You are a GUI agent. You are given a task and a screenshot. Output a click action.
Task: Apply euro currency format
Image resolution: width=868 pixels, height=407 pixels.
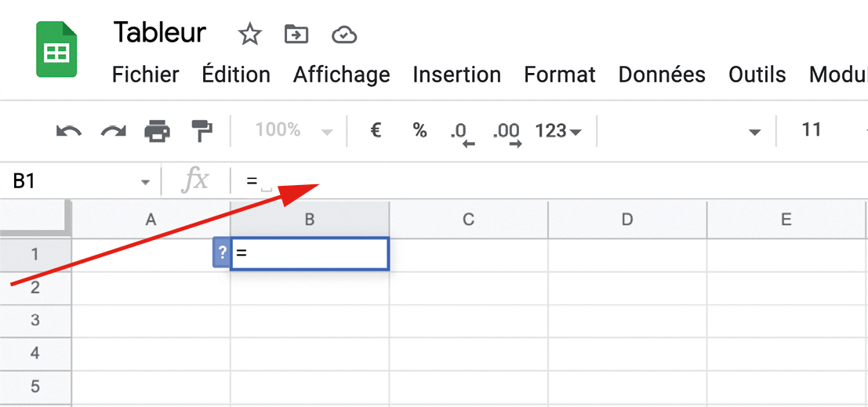tap(376, 130)
